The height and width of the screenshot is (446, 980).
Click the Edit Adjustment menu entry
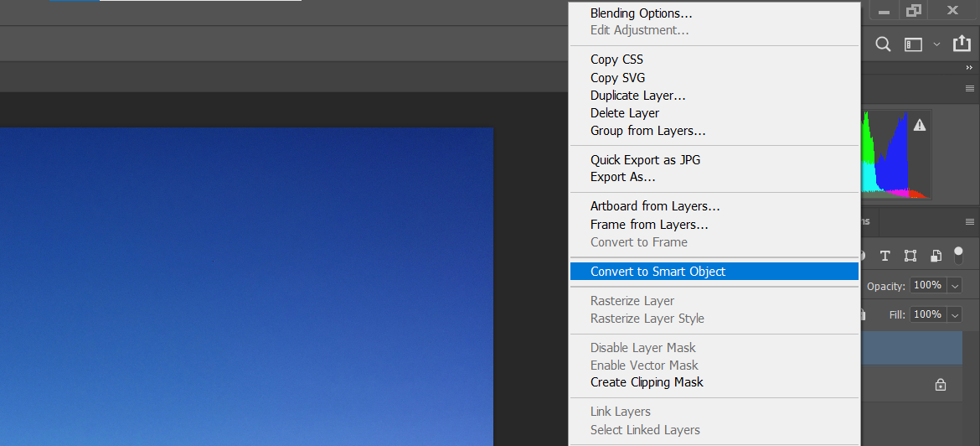639,30
